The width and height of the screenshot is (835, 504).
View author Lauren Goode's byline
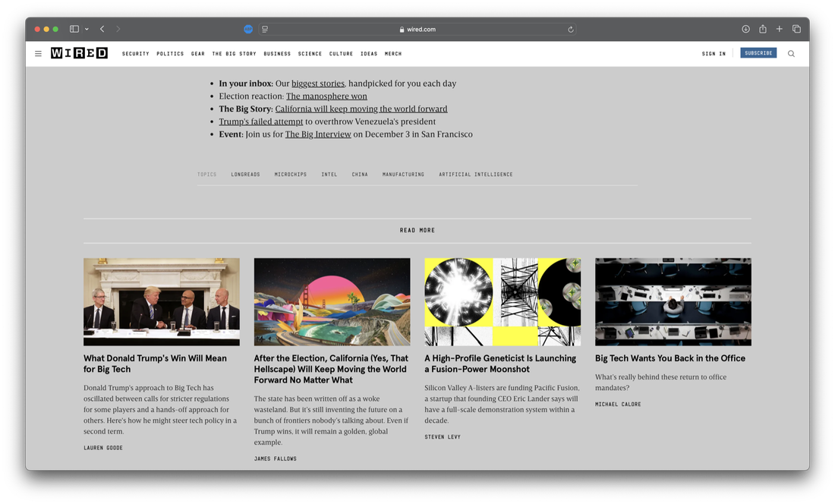(103, 448)
